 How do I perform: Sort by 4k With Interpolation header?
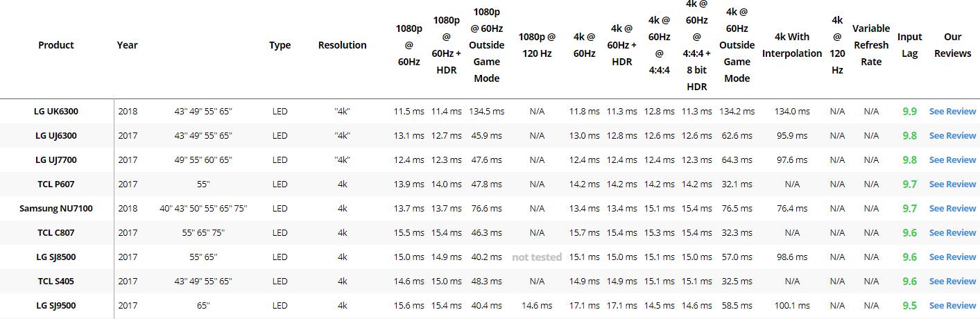click(791, 45)
